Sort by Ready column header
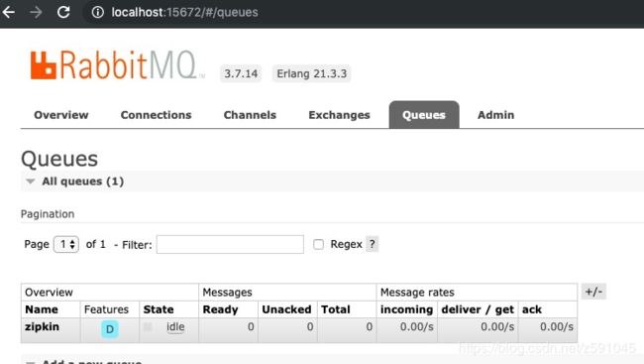 point(220,309)
